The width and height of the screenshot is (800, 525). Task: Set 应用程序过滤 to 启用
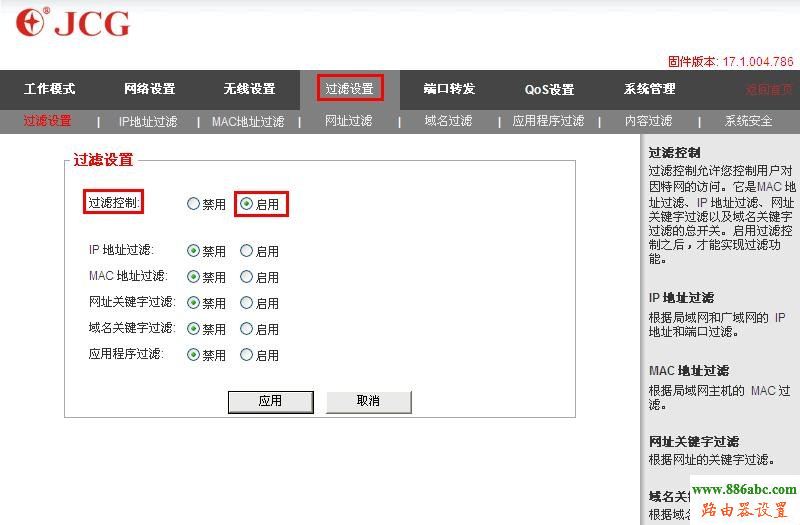(x=246, y=355)
